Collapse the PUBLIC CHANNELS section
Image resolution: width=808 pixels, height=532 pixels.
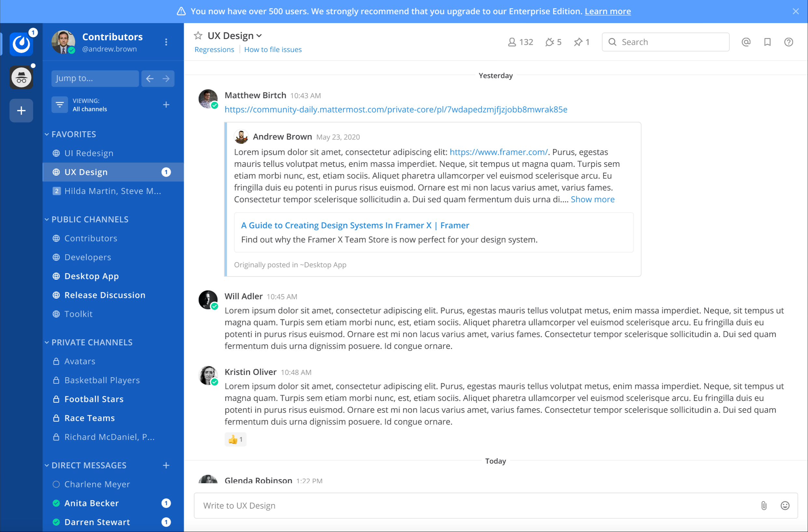(x=47, y=219)
